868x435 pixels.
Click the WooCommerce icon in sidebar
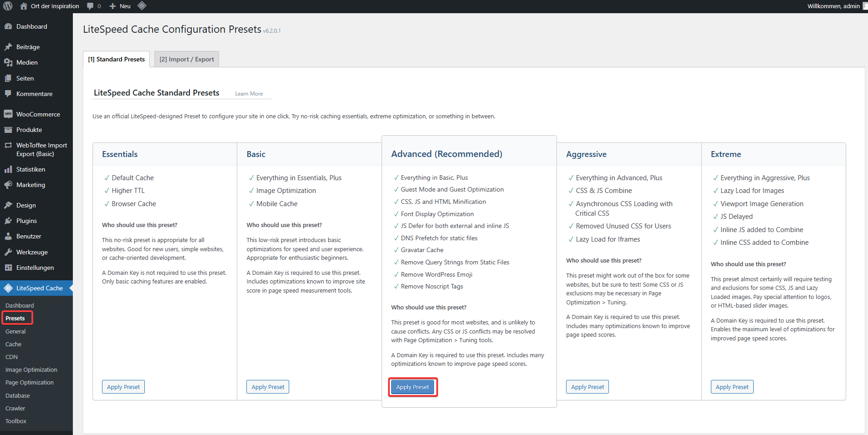(8, 114)
